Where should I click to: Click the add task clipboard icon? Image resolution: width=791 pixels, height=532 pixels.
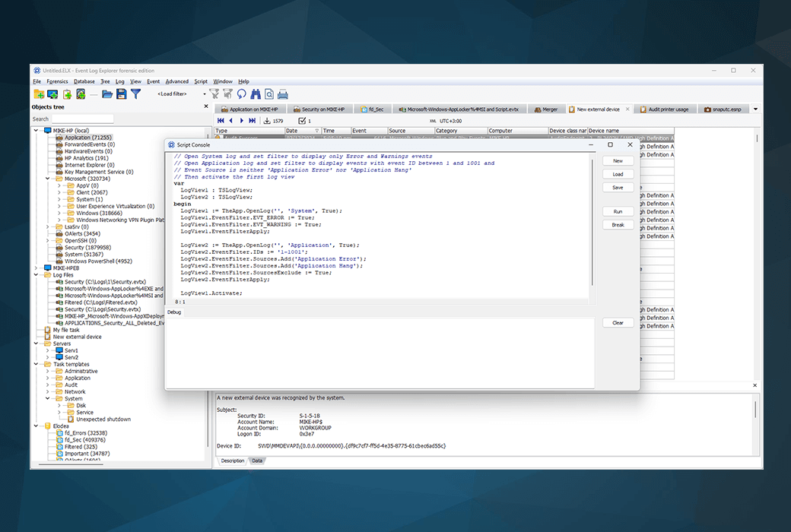67,94
